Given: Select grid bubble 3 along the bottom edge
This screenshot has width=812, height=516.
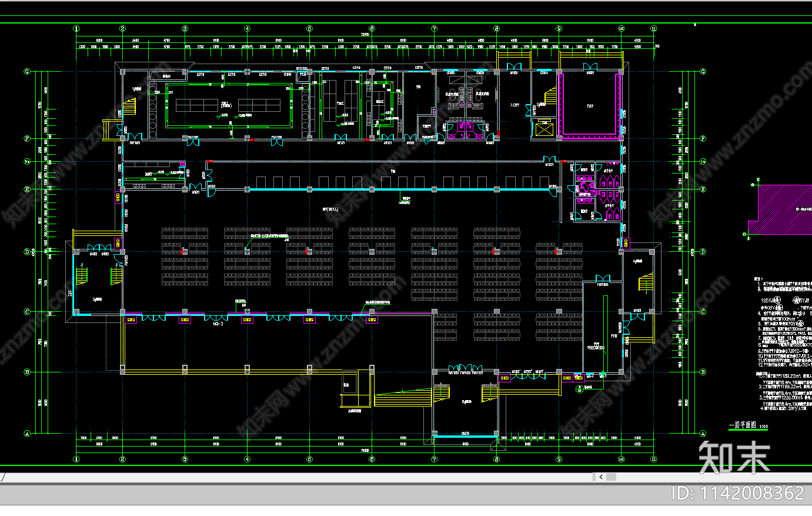Looking at the screenshot, I should coord(185,459).
